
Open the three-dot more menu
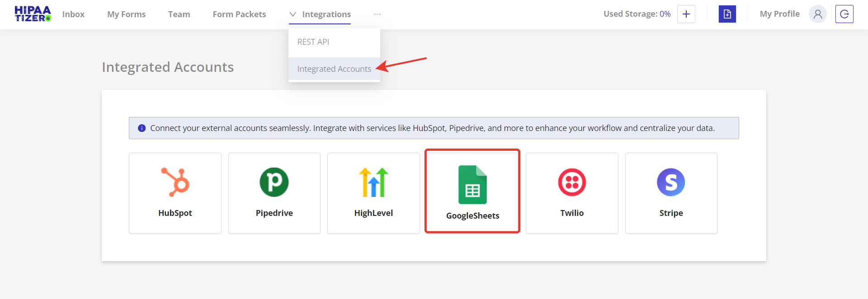(x=377, y=14)
